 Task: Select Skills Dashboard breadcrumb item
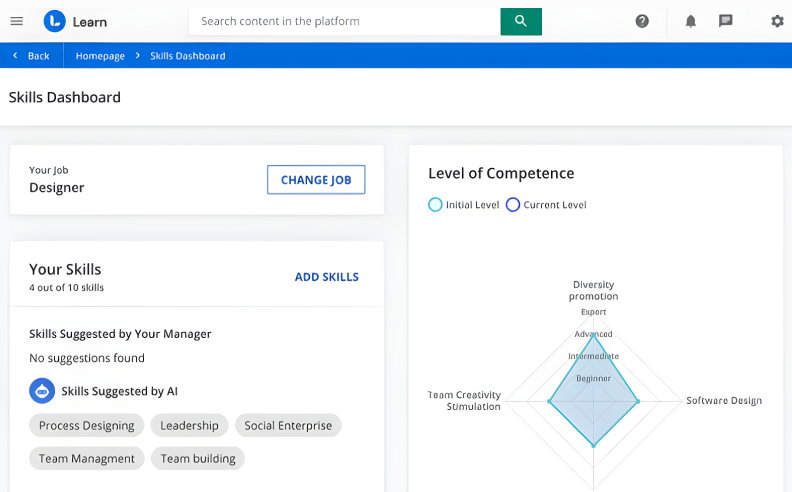tap(188, 56)
